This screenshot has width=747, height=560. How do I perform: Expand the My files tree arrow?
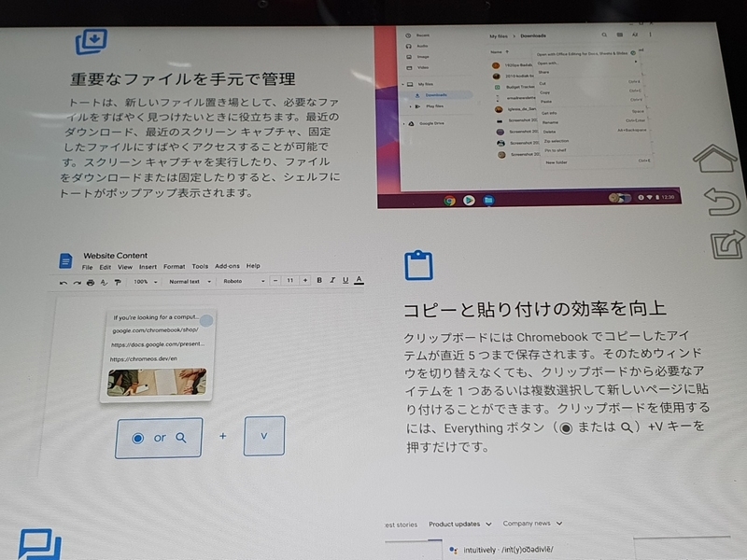point(403,84)
